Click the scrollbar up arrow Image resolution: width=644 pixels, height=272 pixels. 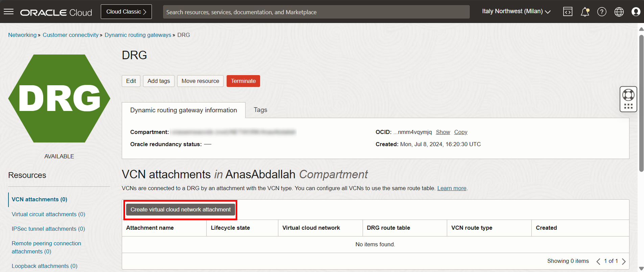coord(641,29)
